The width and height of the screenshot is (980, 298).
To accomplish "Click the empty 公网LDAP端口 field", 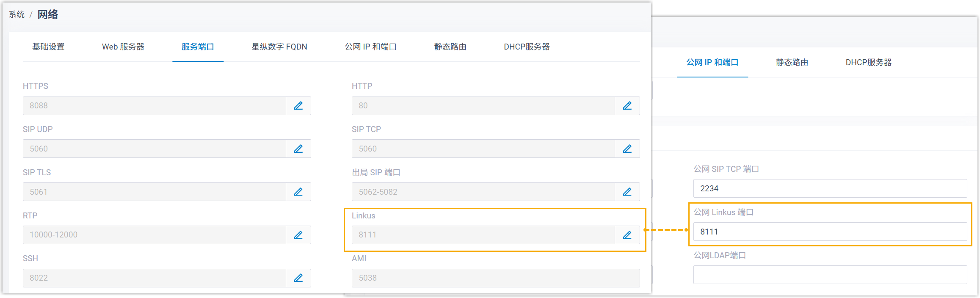I will pyautogui.click(x=830, y=275).
